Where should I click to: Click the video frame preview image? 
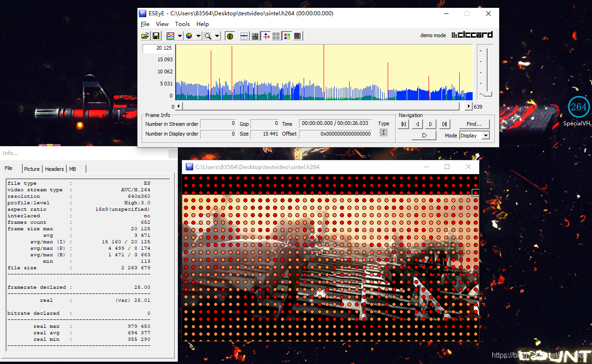[331, 258]
